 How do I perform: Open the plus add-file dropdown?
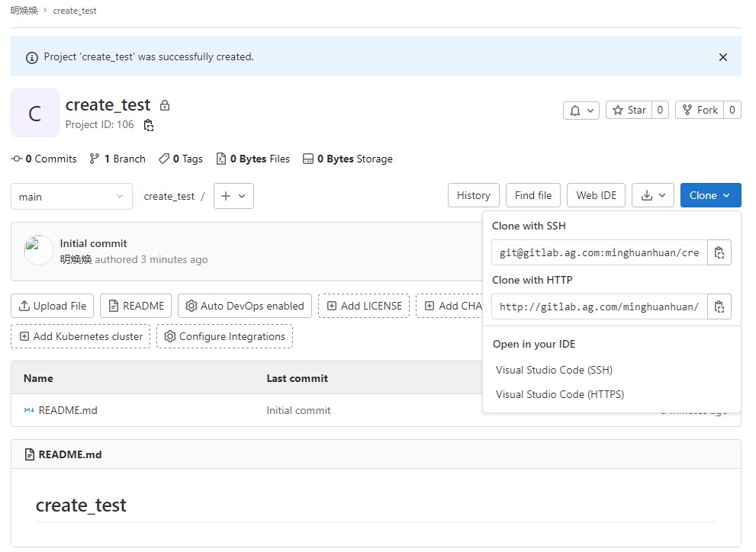(233, 196)
